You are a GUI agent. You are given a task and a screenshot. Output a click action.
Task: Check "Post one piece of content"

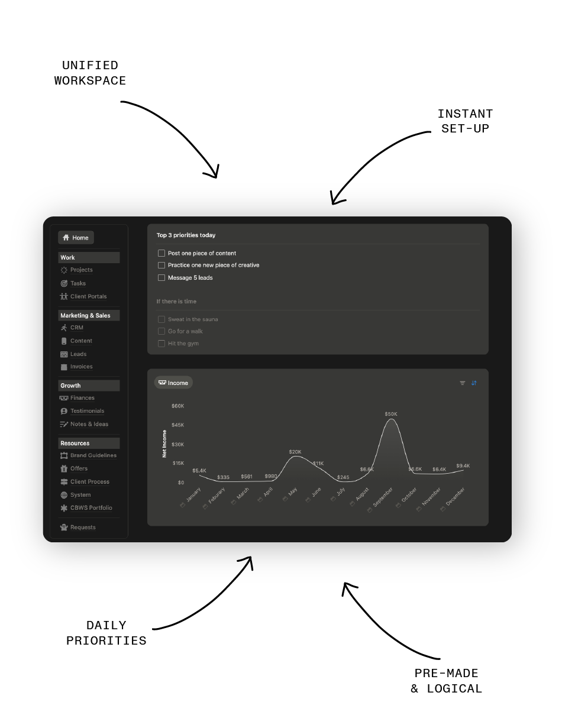pos(162,253)
